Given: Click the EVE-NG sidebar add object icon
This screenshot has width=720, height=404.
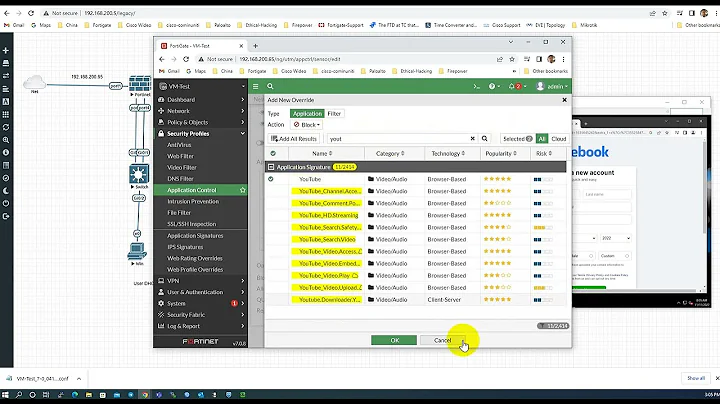Looking at the screenshot, I should (6, 50).
